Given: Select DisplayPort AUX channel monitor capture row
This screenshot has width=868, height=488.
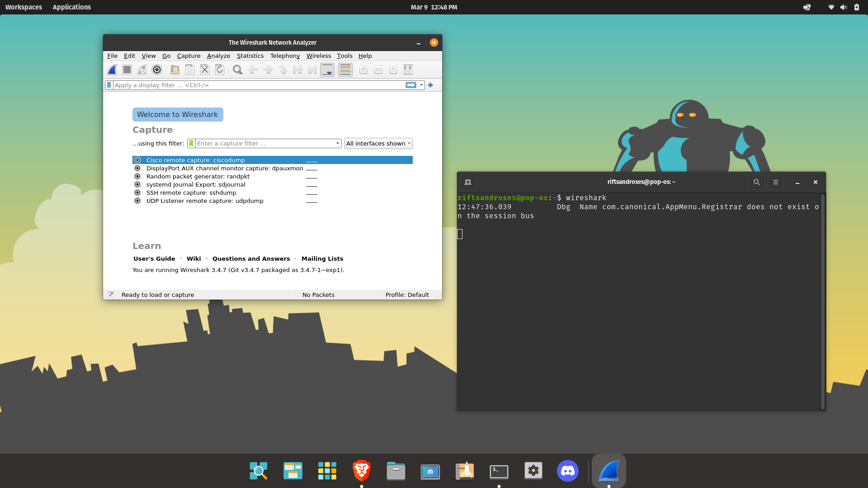Looking at the screenshot, I should tap(273, 168).
